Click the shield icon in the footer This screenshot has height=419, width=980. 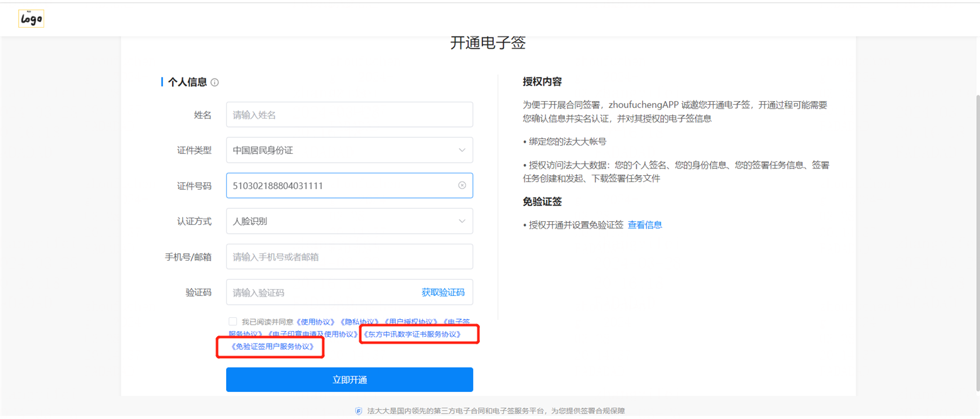pyautogui.click(x=359, y=411)
